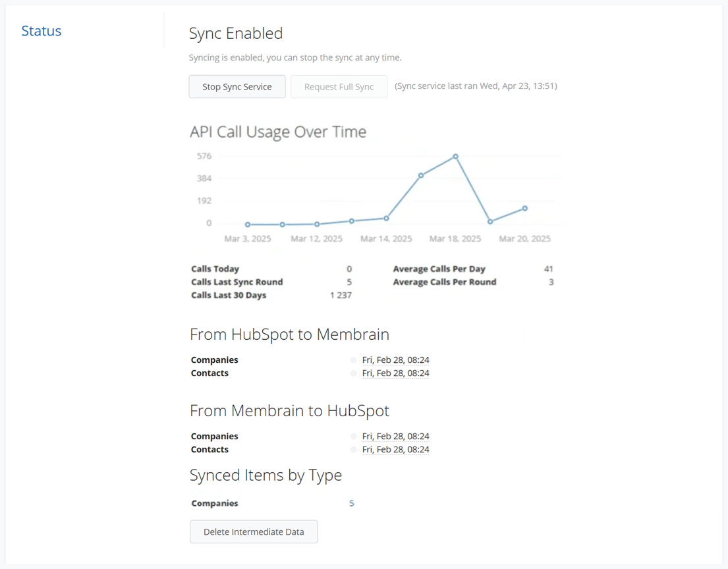
Task: Click HubSpot to Membrain Contacts sync timestamp
Action: [395, 373]
